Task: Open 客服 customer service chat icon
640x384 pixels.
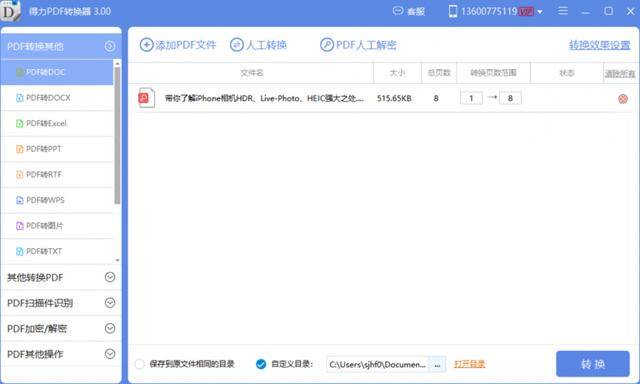Action: [398, 11]
